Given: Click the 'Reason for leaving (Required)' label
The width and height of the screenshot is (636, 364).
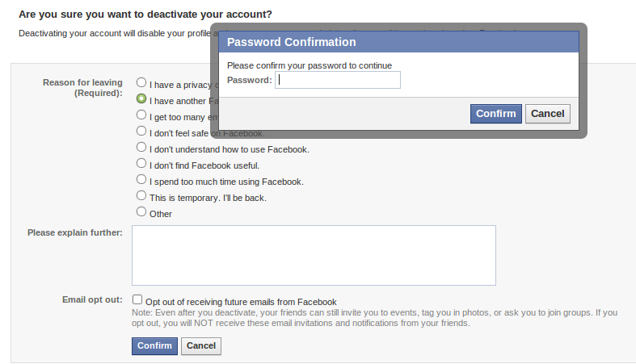Looking at the screenshot, I should 82,87.
